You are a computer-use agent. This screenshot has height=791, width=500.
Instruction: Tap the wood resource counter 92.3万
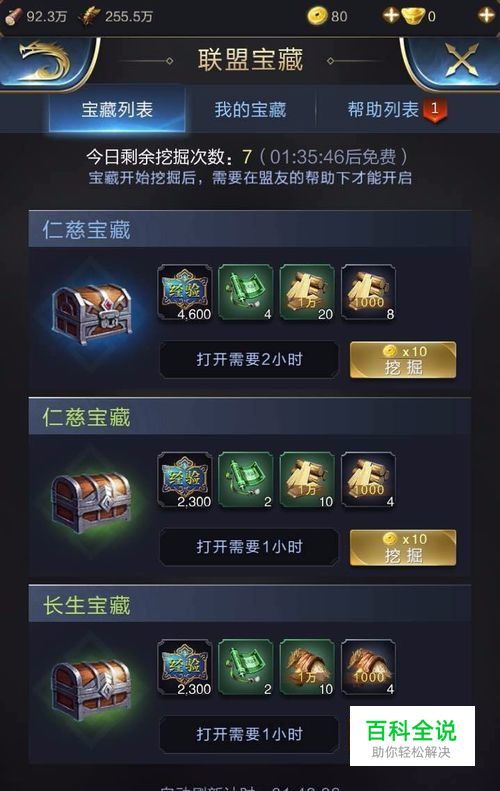coord(36,16)
